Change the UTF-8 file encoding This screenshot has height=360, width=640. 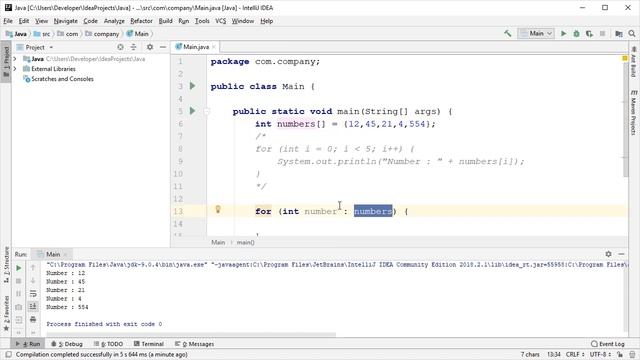(x=601, y=354)
